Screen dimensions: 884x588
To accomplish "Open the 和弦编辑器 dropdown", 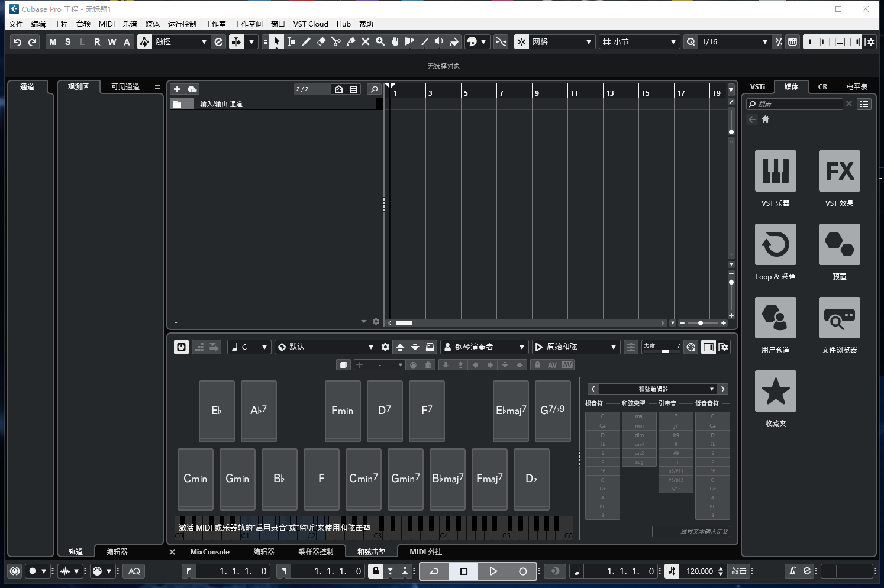I will [x=657, y=389].
